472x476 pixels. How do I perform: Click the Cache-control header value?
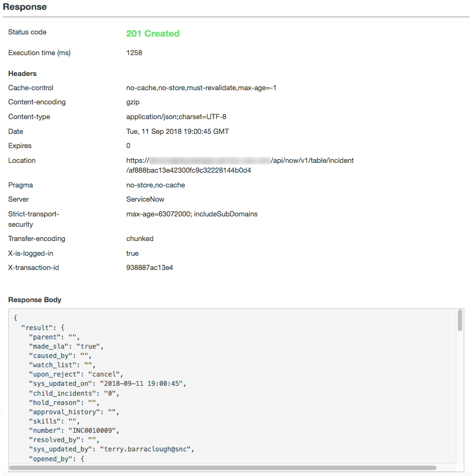[201, 88]
